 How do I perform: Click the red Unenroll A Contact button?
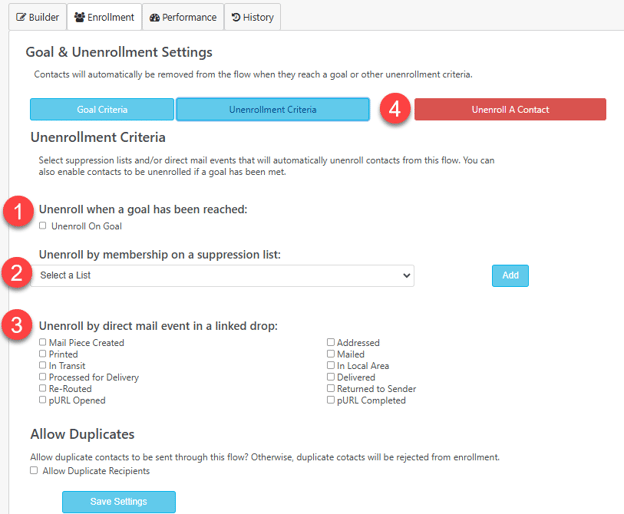[x=510, y=109]
